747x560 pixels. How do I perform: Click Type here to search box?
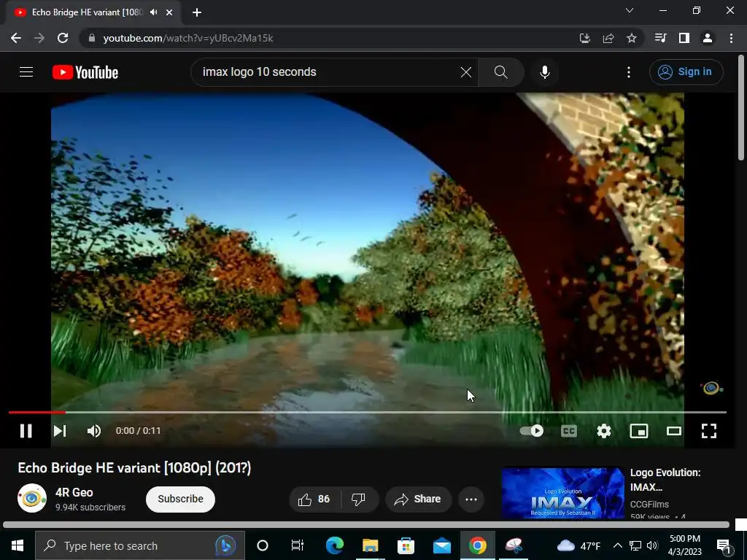pos(140,545)
